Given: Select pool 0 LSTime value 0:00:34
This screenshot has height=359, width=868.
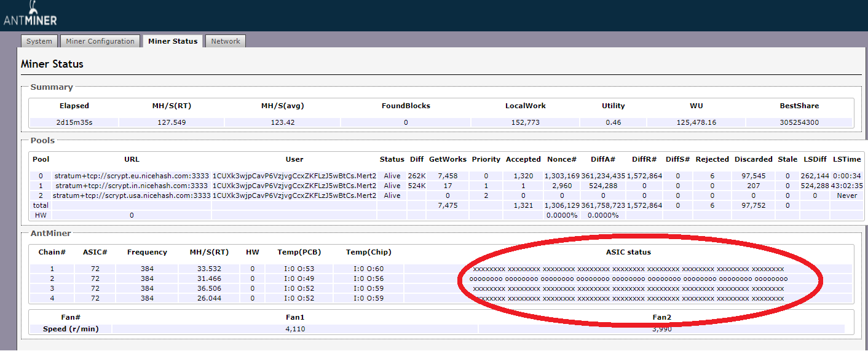Looking at the screenshot, I should click(x=847, y=176).
